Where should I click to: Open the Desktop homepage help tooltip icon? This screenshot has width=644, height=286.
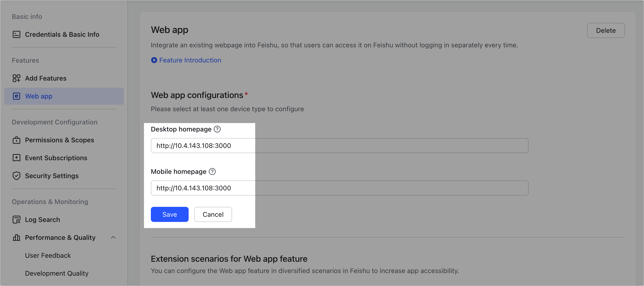[x=217, y=129]
